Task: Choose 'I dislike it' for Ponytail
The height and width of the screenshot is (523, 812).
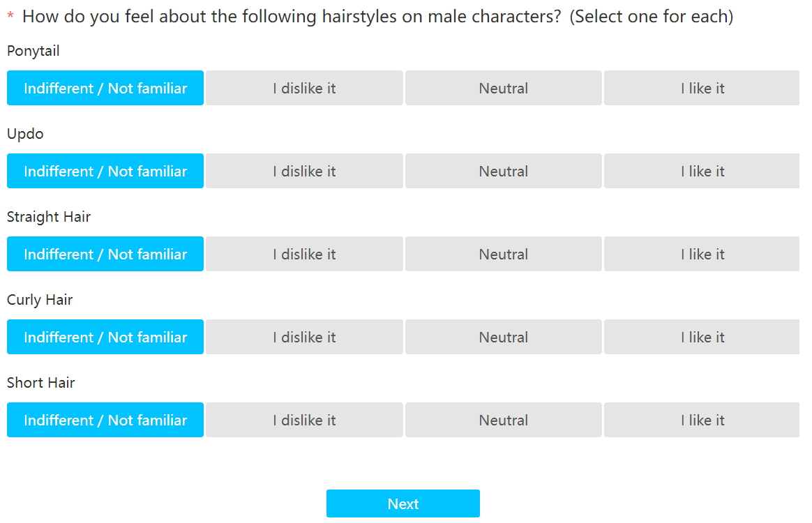Action: click(x=304, y=88)
